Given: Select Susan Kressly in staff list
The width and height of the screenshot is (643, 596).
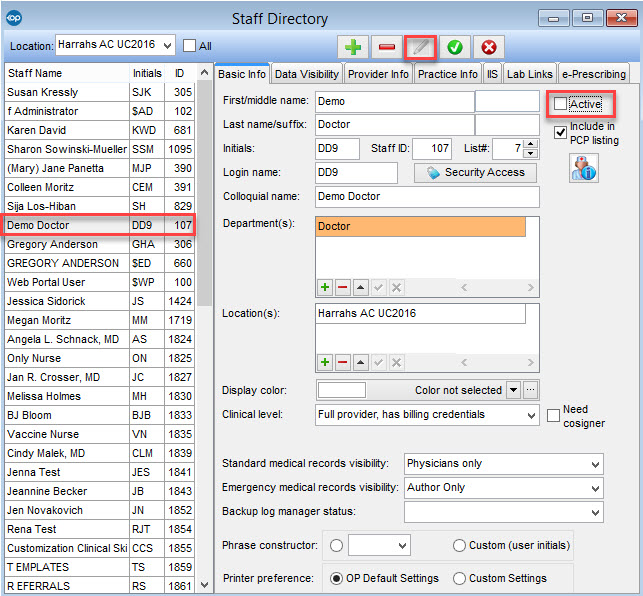Looking at the screenshot, I should pyautogui.click(x=99, y=92).
